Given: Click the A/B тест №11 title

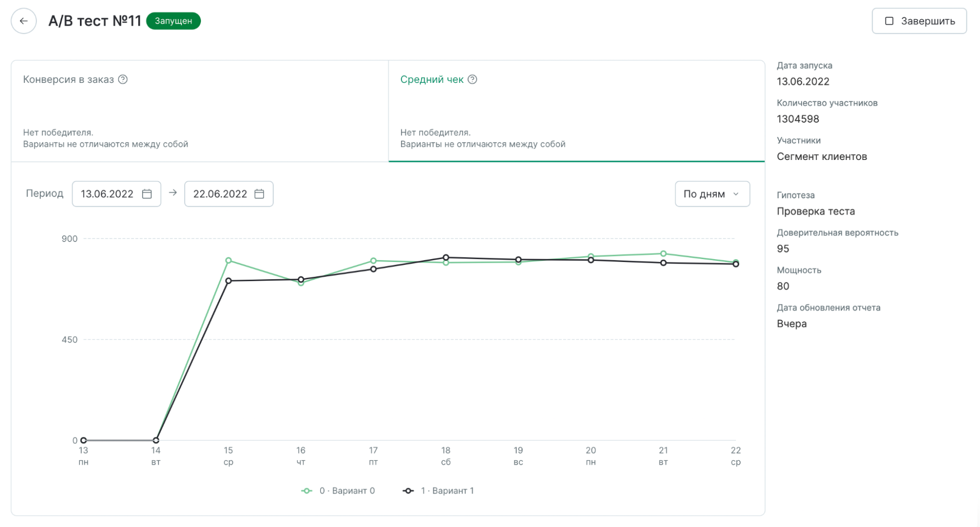Looking at the screenshot, I should coord(95,21).
